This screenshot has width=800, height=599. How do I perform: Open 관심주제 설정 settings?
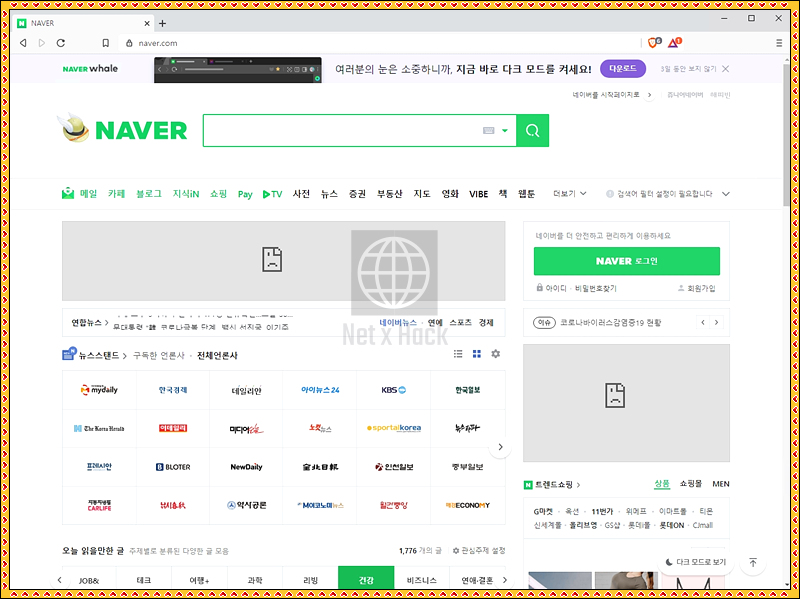479,551
